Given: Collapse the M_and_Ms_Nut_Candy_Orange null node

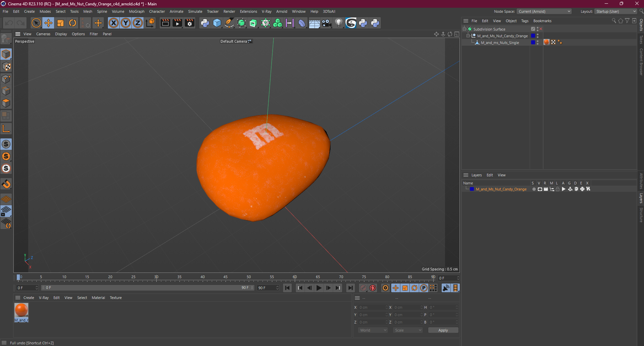Looking at the screenshot, I should click(x=468, y=36).
